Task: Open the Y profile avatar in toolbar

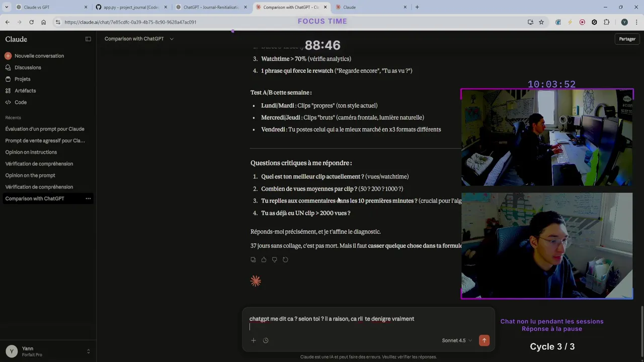Action: point(624,22)
